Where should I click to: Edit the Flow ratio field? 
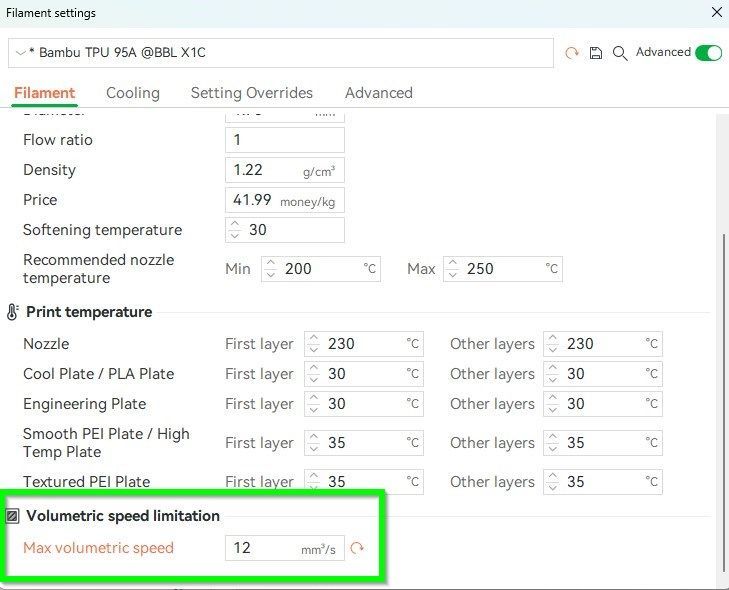(285, 140)
